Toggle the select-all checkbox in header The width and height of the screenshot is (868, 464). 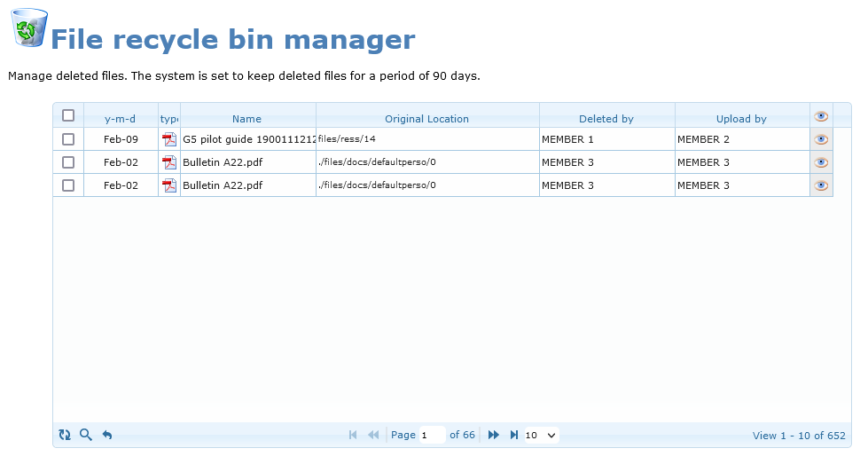pos(68,115)
